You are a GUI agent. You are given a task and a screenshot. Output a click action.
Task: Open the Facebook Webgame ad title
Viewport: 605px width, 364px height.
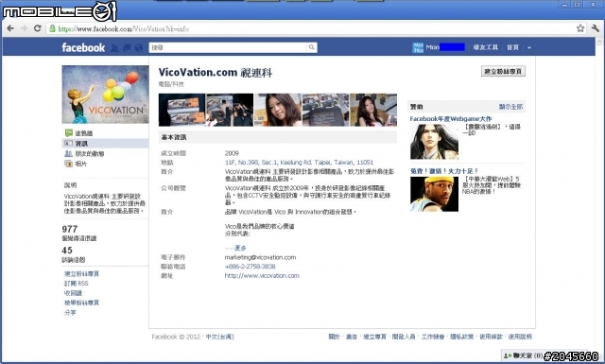point(451,118)
